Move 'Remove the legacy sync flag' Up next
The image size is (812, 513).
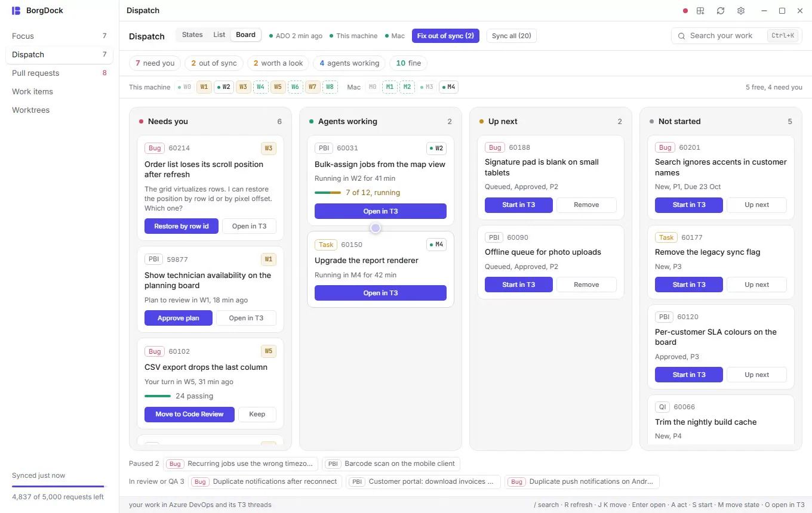(x=757, y=285)
